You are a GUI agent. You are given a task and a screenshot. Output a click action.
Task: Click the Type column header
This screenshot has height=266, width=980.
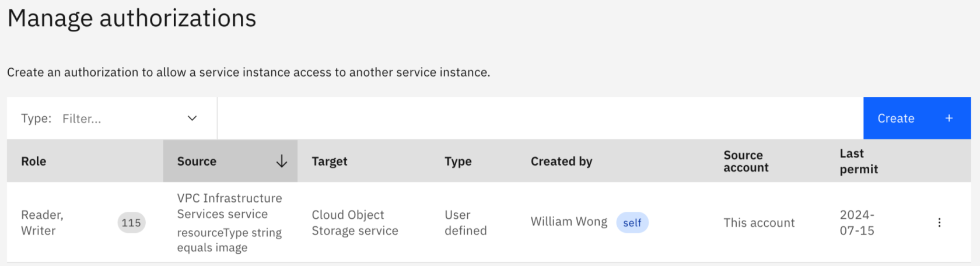click(x=458, y=162)
